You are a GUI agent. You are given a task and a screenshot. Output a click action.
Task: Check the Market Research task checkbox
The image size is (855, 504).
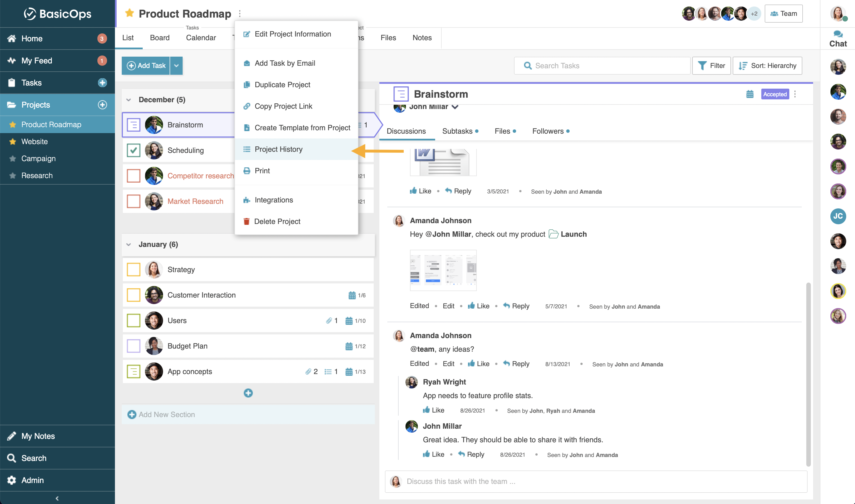[133, 201]
